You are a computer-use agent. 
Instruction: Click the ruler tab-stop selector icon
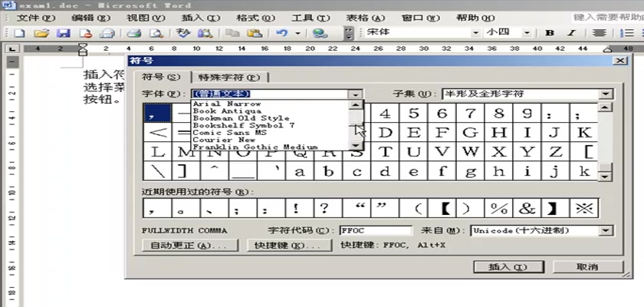pyautogui.click(x=13, y=49)
